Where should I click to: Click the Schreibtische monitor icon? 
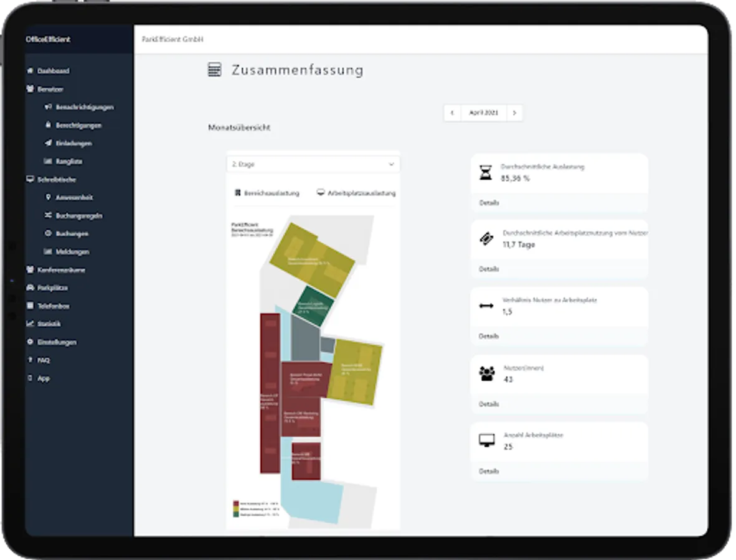(31, 179)
